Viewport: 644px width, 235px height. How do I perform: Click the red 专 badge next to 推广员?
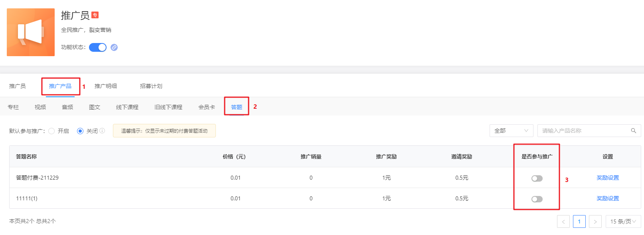point(95,15)
